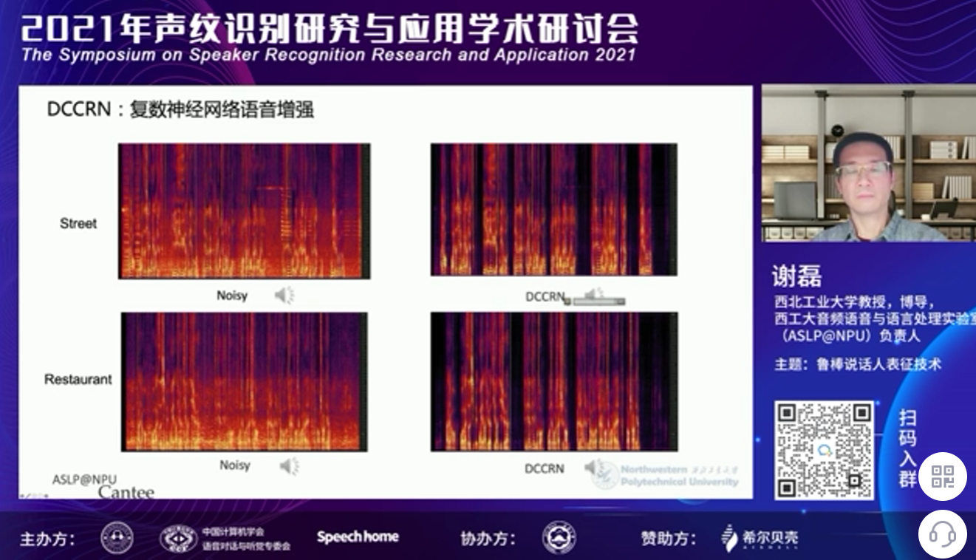The image size is (976, 560).
Task: Play the Street Noisy audio speaker icon
Action: [x=284, y=296]
